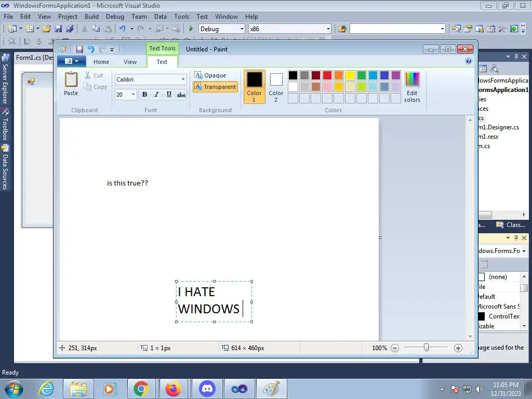Open Debug configuration dropdown
Screen dimensions: 532x399
tap(242, 29)
